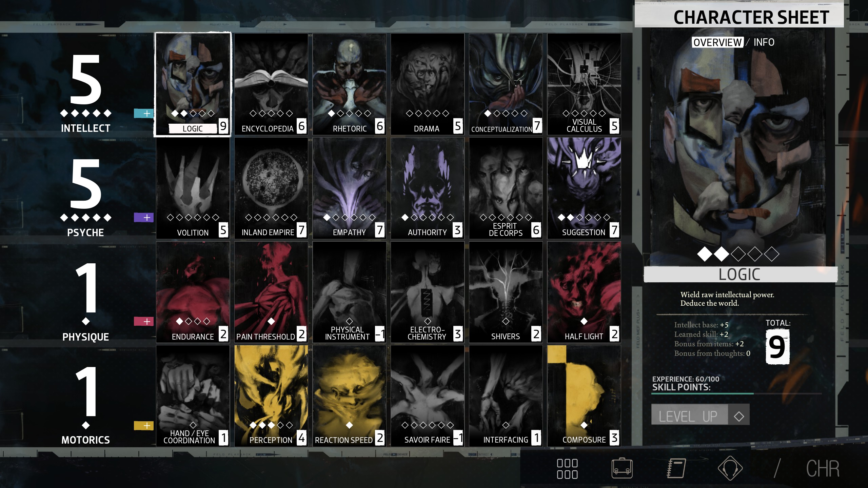Open the thought cabinet head icon
868x488 pixels.
730,468
